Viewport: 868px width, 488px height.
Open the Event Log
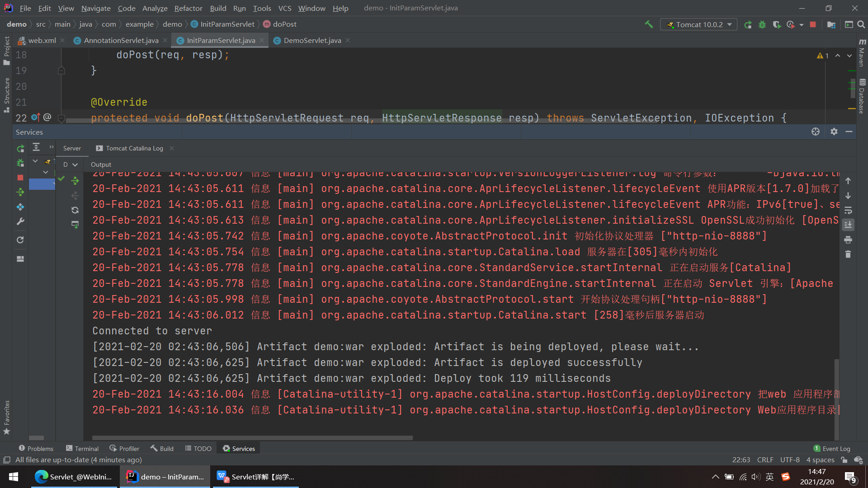(832, 449)
